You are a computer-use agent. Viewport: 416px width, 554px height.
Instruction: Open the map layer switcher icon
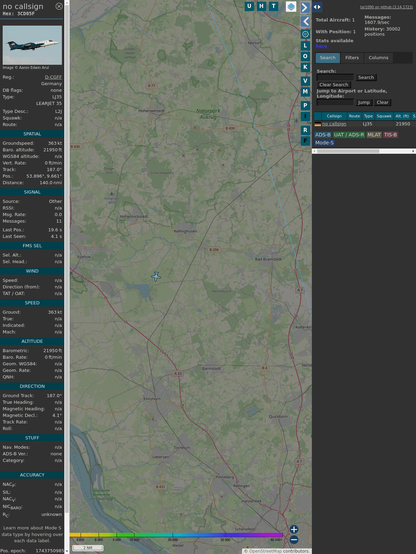point(291,6)
